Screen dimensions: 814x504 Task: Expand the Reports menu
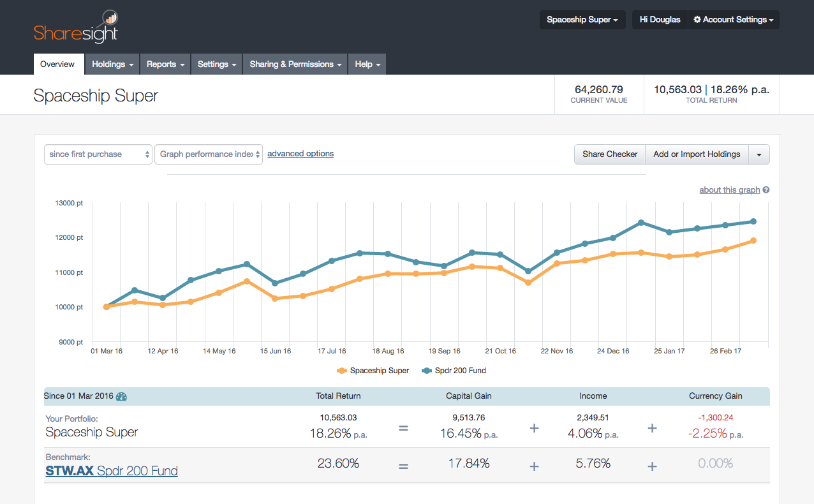coord(165,64)
